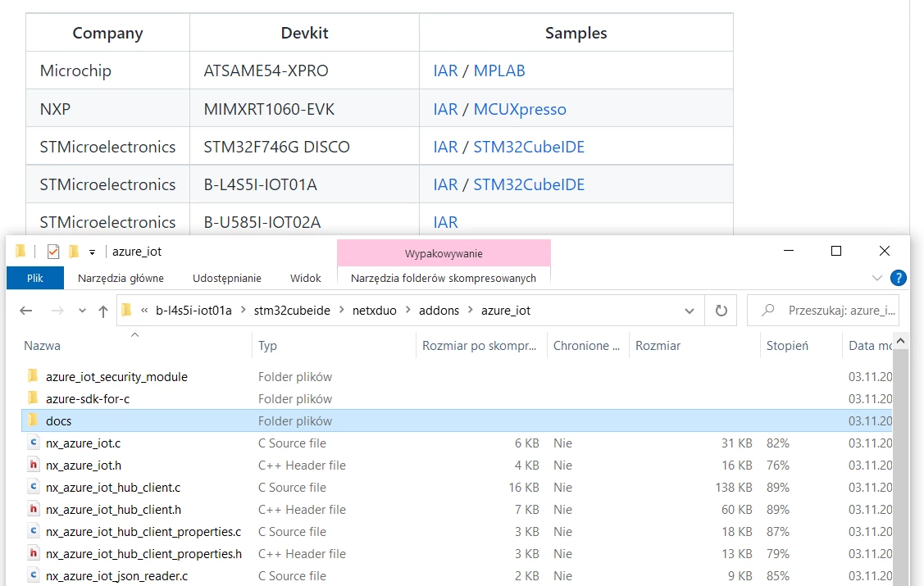Viewport: 924px width, 586px height.
Task: Select the nx_azure_iot_json_reader.c file icon
Action: pyautogui.click(x=34, y=575)
